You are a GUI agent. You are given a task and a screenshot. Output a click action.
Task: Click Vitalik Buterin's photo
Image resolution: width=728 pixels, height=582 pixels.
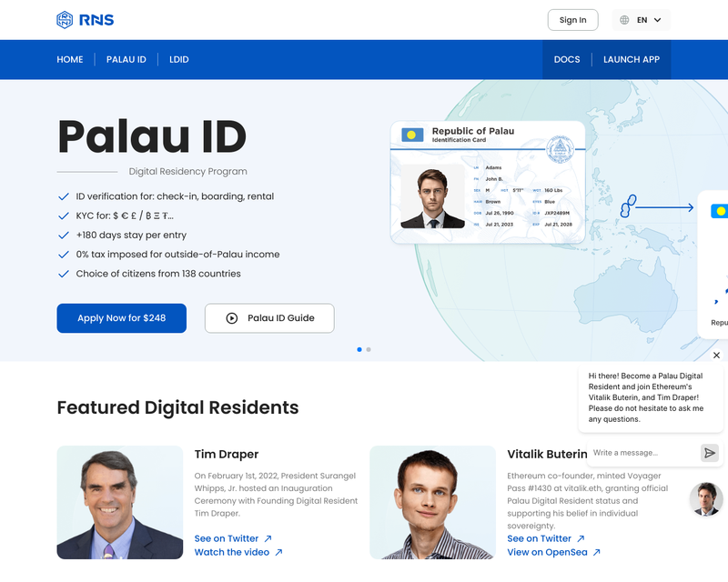coord(433,503)
